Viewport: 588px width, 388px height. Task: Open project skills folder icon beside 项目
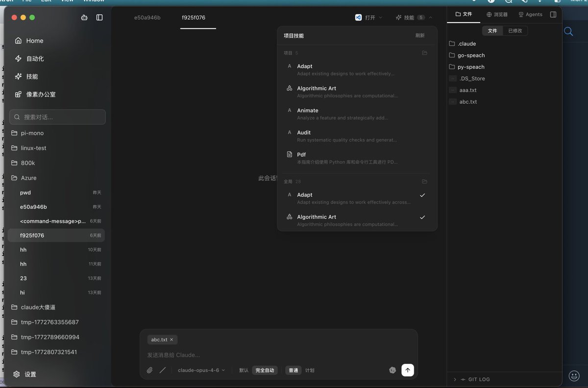pyautogui.click(x=424, y=53)
